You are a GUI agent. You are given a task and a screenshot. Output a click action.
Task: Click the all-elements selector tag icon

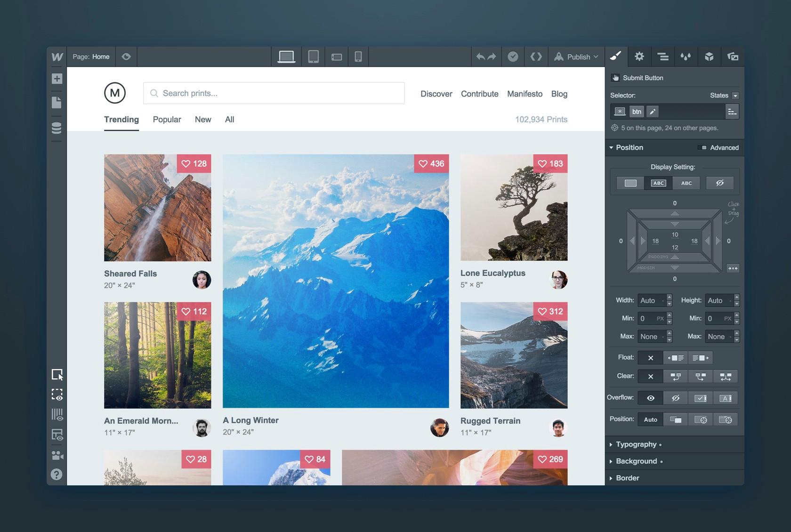coord(620,112)
